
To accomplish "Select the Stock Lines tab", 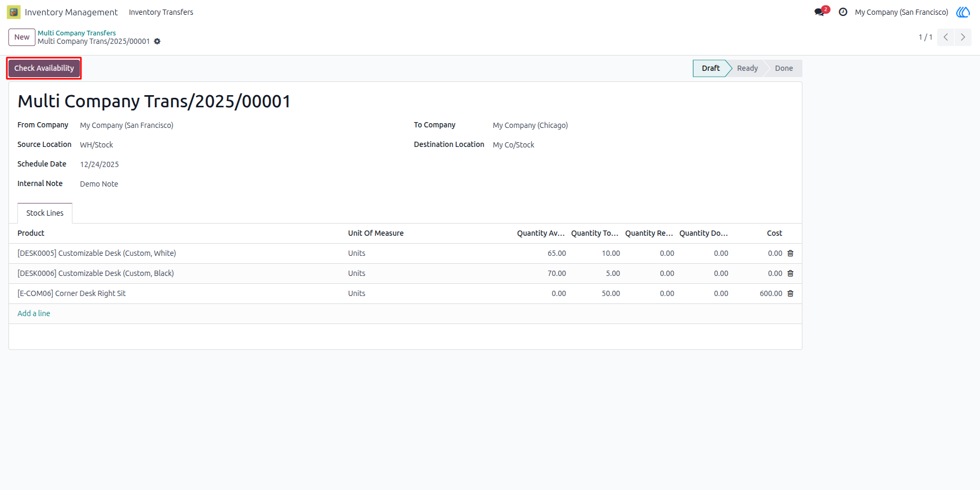I will [45, 213].
